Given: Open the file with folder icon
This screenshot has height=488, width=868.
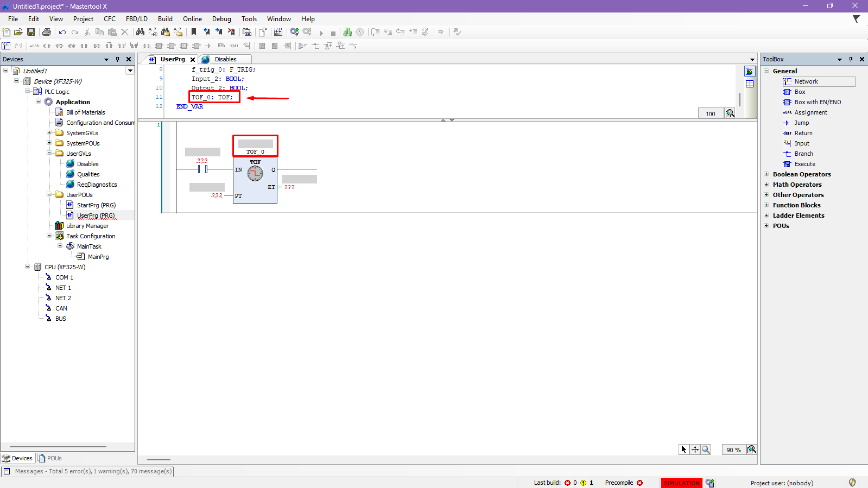Looking at the screenshot, I should click(x=18, y=33).
